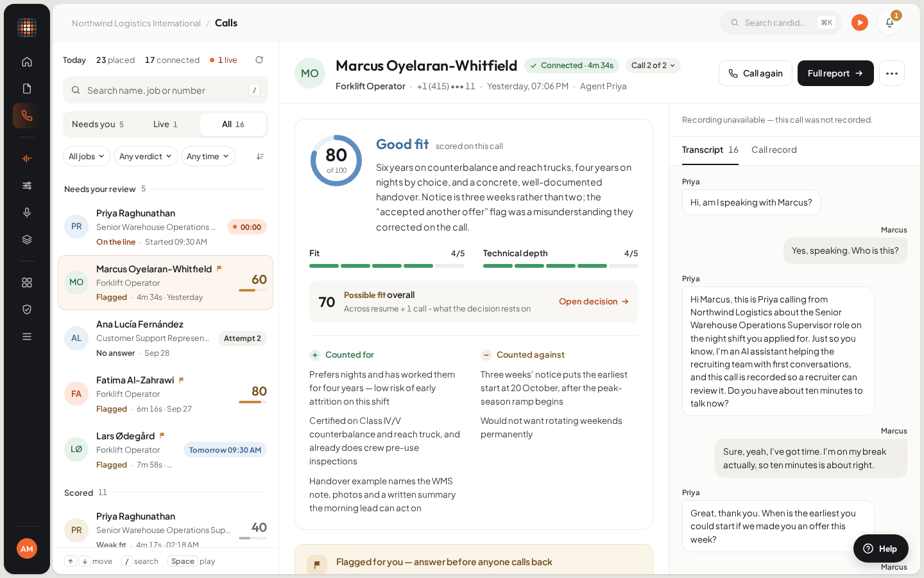Open the hamburger menu icon in sidebar
This screenshot has width=924, height=578.
coord(27,337)
